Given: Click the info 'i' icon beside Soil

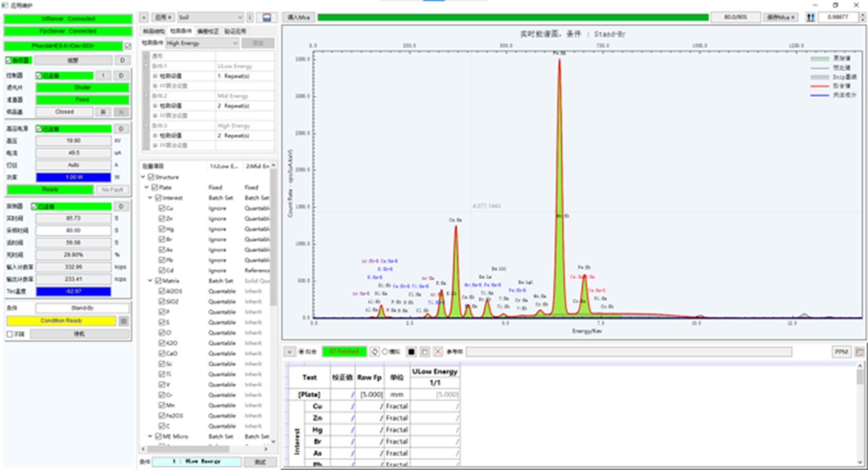Looking at the screenshot, I should pyautogui.click(x=250, y=18).
